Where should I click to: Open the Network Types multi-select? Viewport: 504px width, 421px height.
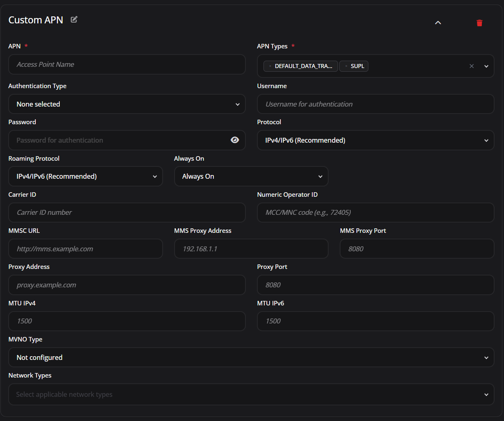pyautogui.click(x=251, y=394)
